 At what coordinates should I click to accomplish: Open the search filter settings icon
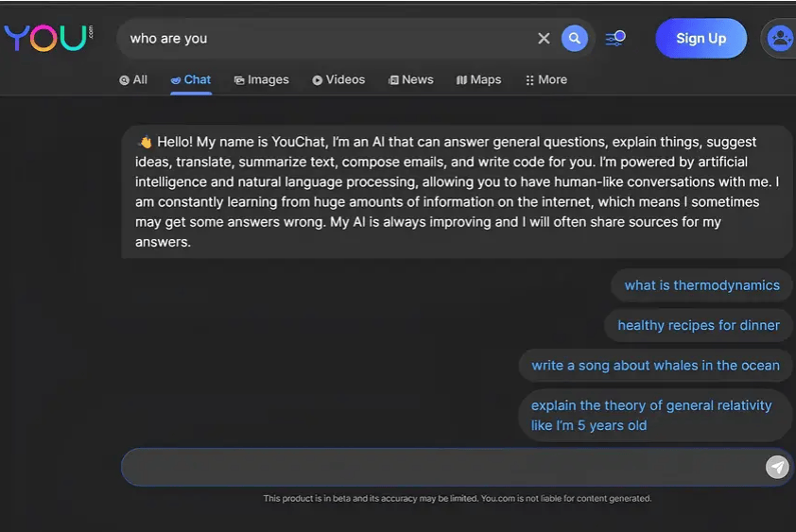(x=614, y=39)
